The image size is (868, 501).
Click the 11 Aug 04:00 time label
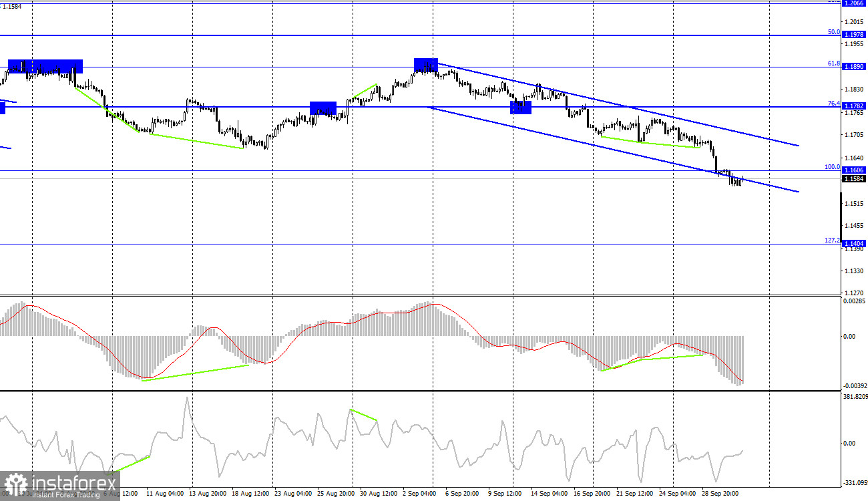tap(164, 494)
